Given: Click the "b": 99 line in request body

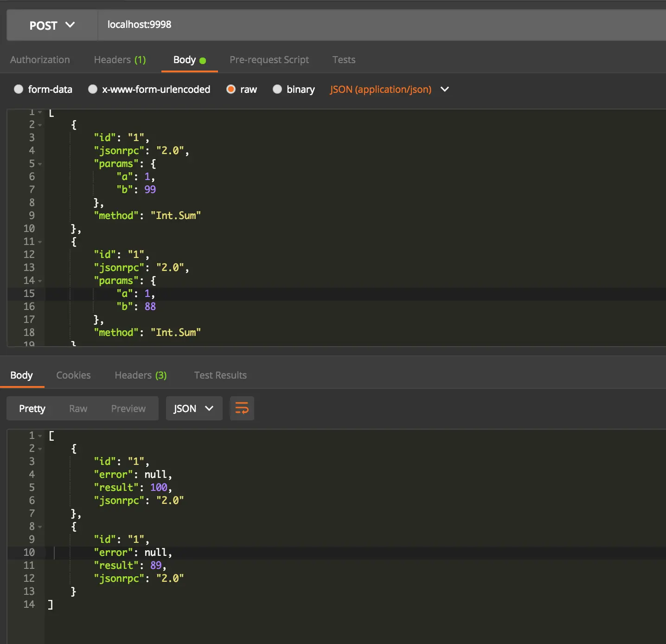Looking at the screenshot, I should 136,189.
